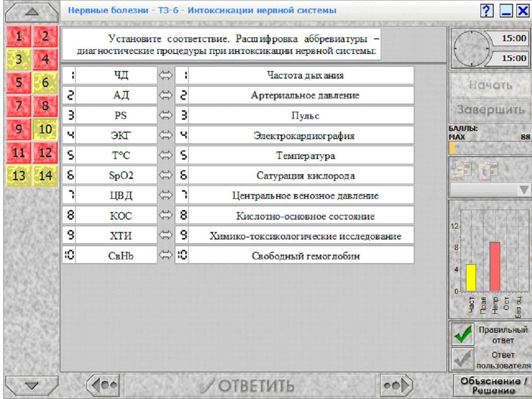Click swap arrow in the СвHb row
This screenshot has width=532, height=399.
tap(166, 256)
